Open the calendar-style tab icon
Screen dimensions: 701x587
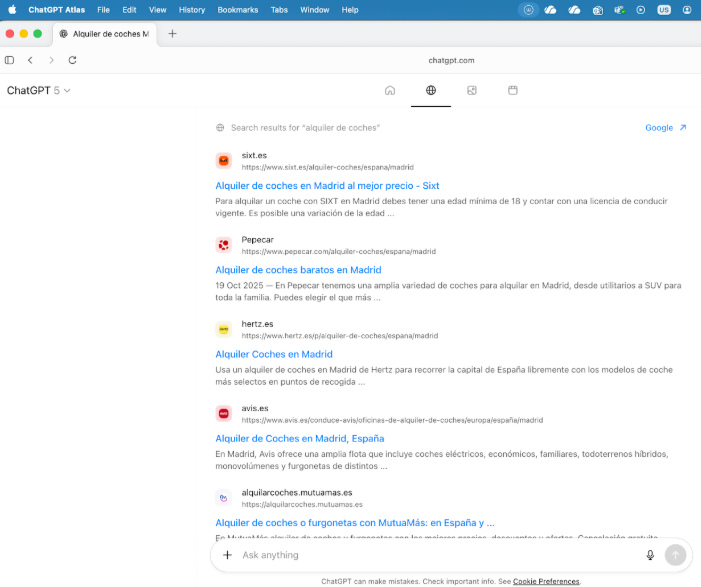coord(513,90)
